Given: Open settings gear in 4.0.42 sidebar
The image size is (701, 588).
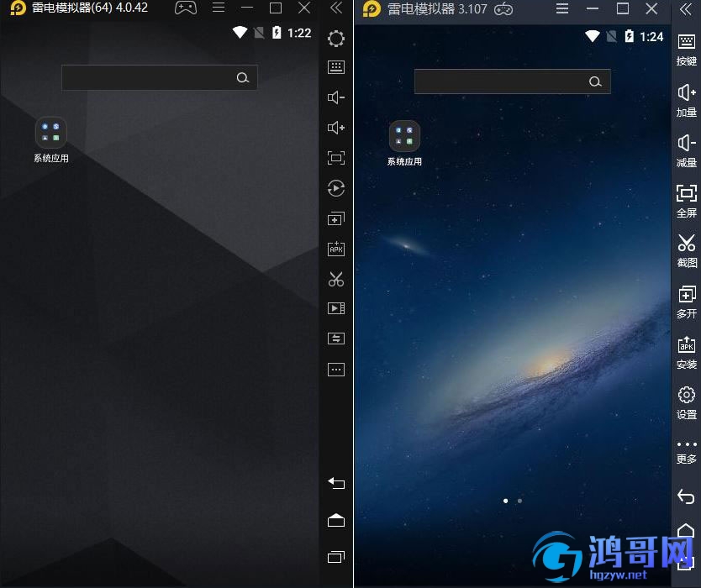Looking at the screenshot, I should [x=336, y=39].
